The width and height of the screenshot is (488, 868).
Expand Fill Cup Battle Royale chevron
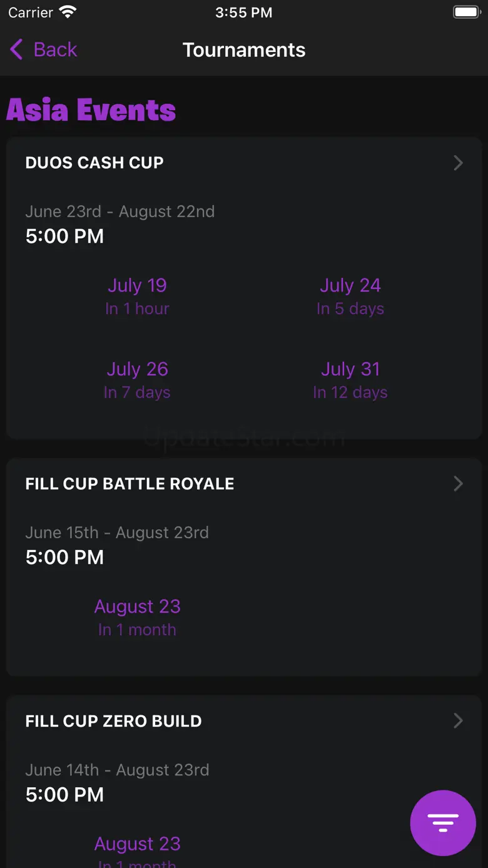458,484
